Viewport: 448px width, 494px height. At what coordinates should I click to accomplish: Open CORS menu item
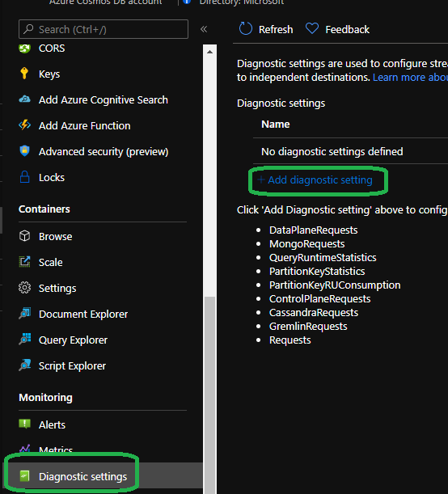(52, 49)
